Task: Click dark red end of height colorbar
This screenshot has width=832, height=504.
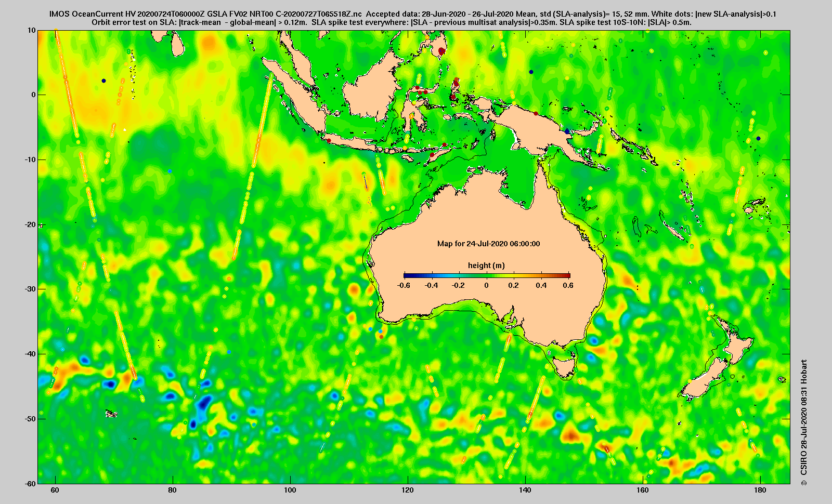Action: [x=567, y=275]
